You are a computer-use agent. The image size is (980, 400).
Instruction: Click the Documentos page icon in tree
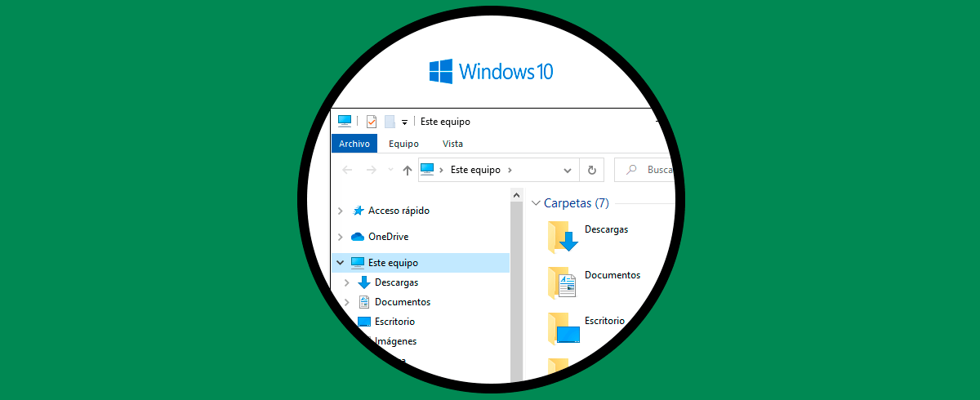364,302
